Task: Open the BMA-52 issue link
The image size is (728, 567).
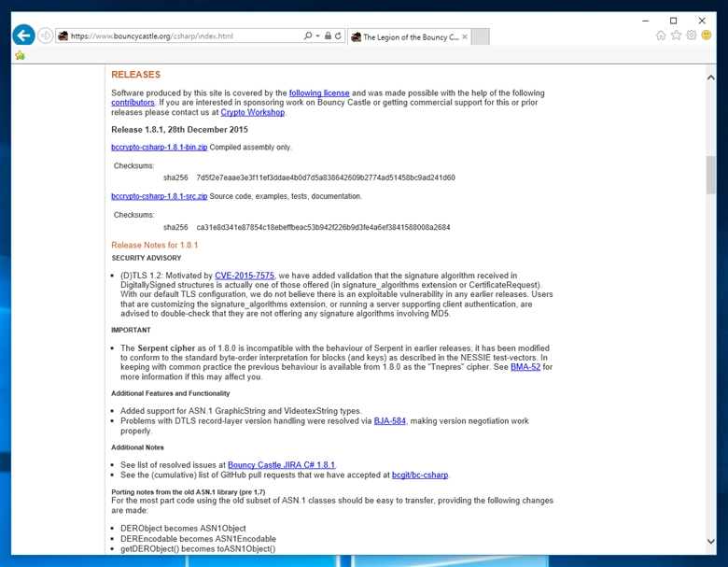Action: (x=525, y=367)
